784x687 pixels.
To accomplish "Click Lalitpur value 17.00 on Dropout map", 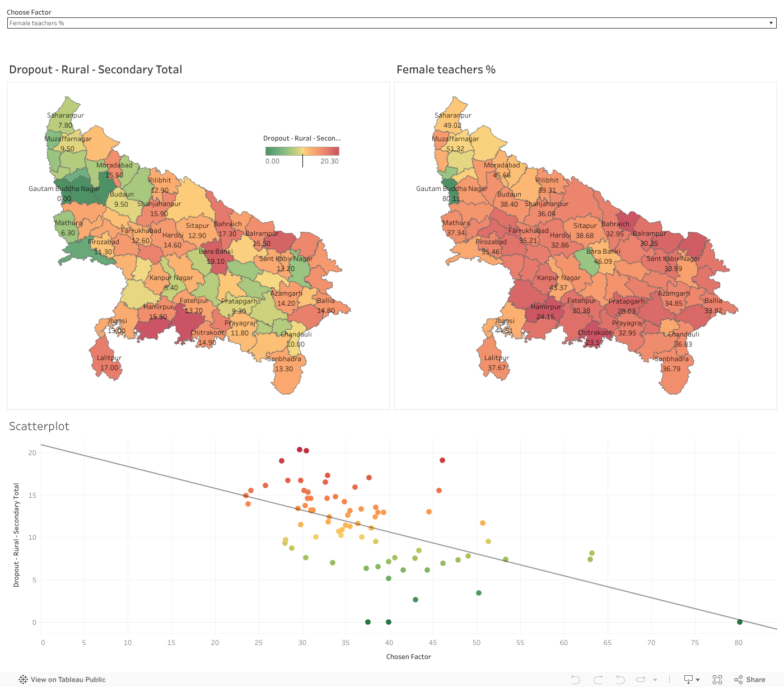I will coord(110,368).
